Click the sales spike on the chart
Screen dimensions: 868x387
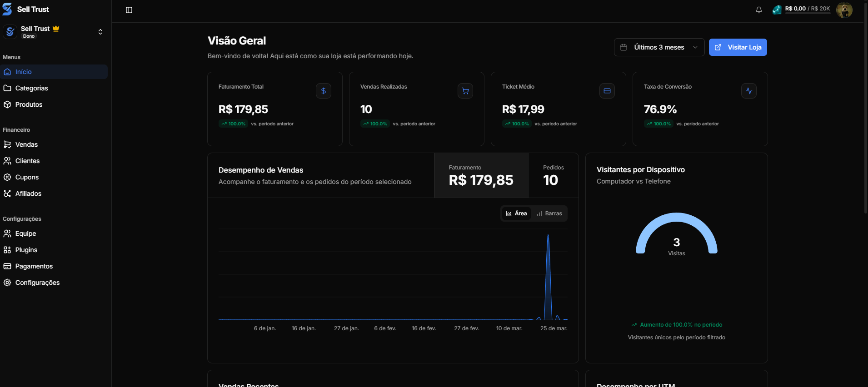pyautogui.click(x=548, y=277)
